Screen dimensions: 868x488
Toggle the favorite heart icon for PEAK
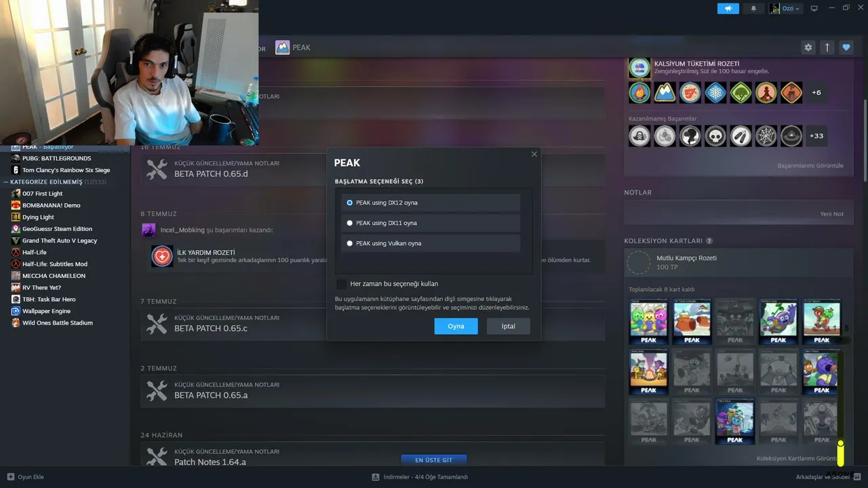pos(846,47)
